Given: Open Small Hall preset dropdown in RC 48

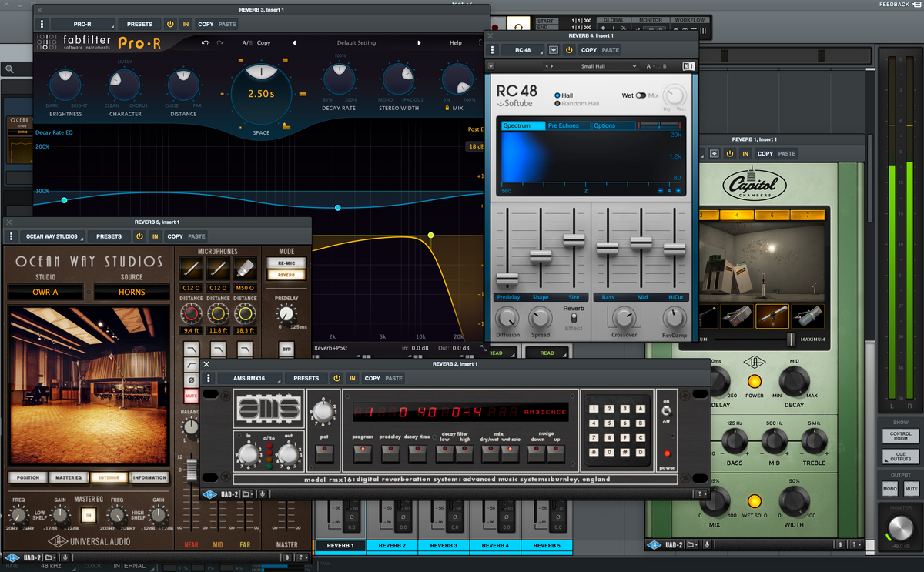Looking at the screenshot, I should (x=599, y=66).
